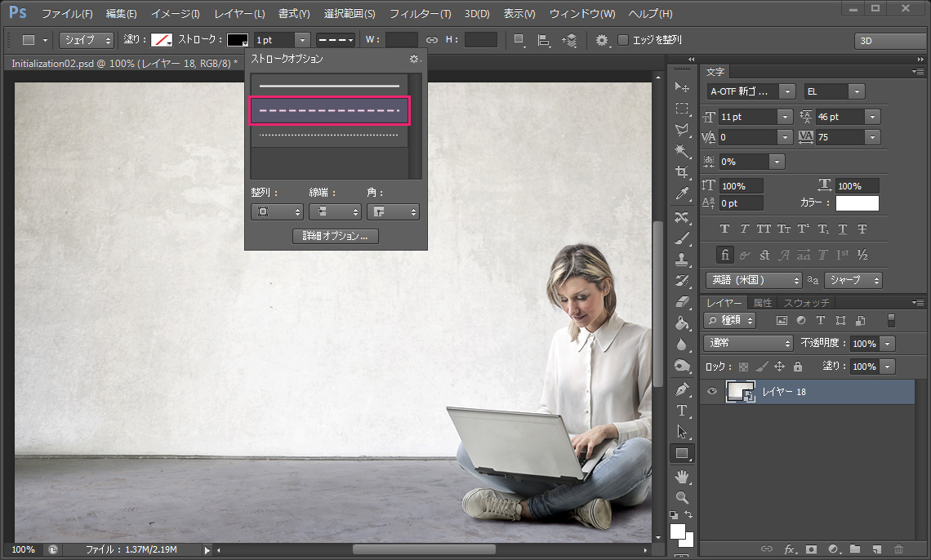The width and height of the screenshot is (931, 560).
Task: Choose the dotted line stroke preset
Action: [x=329, y=136]
